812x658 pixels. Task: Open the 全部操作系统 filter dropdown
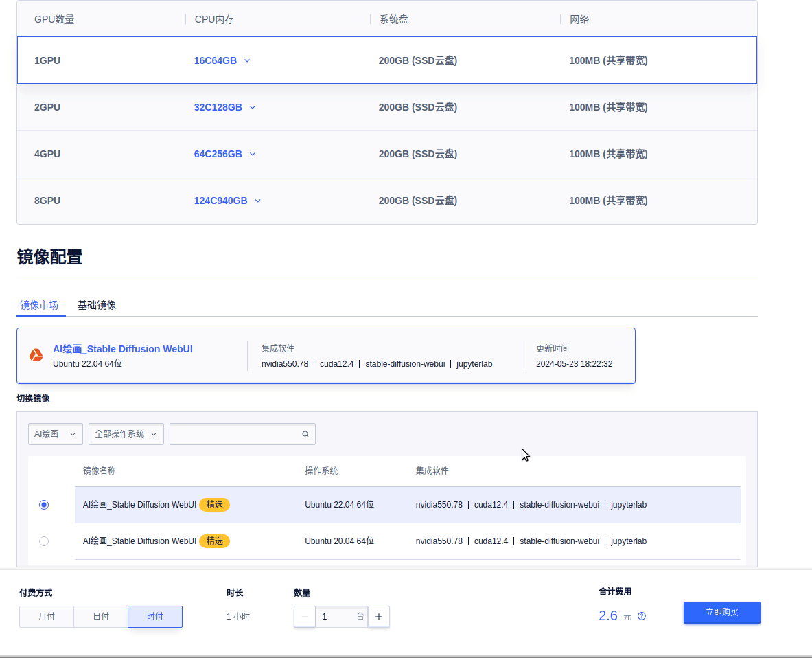point(126,434)
